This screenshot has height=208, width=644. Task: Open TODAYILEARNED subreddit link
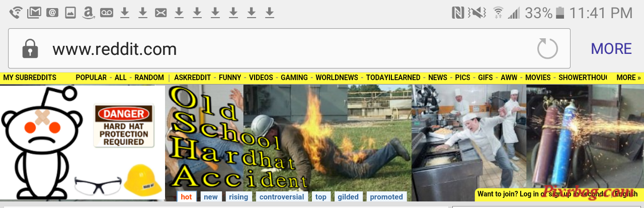click(393, 78)
